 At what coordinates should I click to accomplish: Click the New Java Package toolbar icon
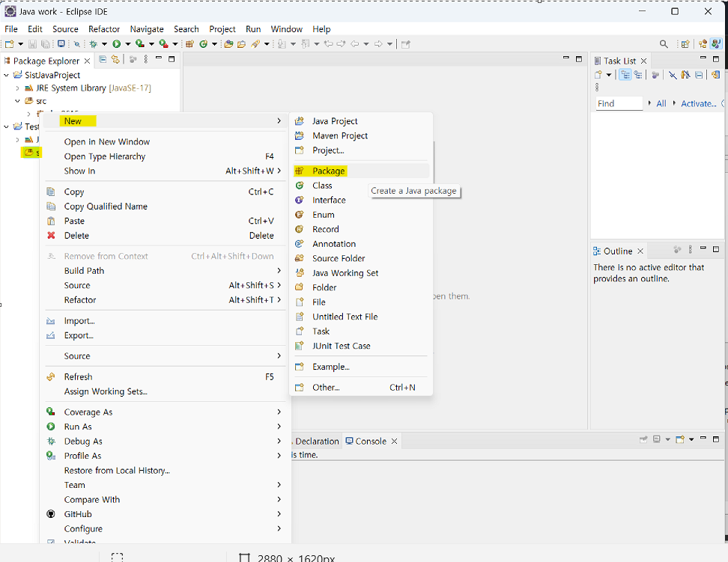pos(189,44)
